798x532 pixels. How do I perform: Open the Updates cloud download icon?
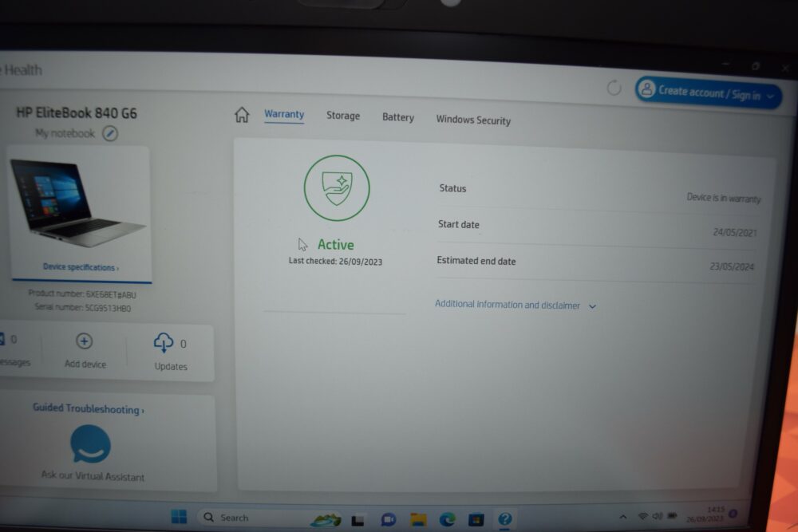(x=164, y=343)
